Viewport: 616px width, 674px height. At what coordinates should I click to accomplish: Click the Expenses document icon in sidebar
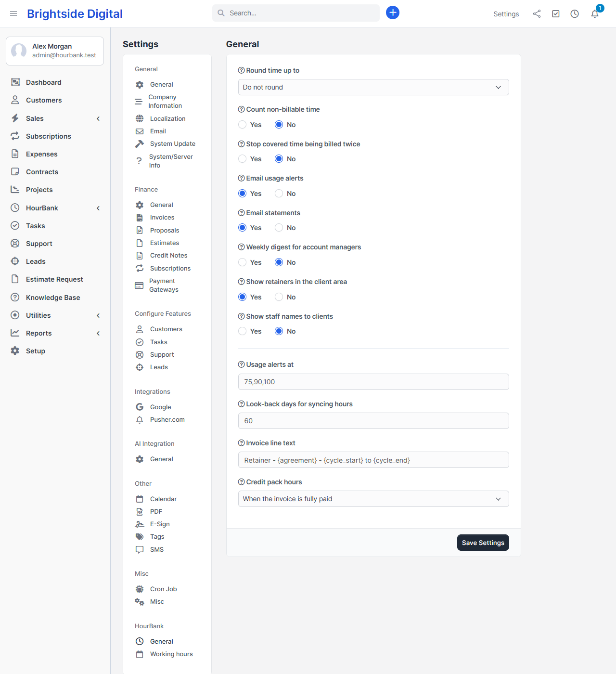pyautogui.click(x=15, y=154)
